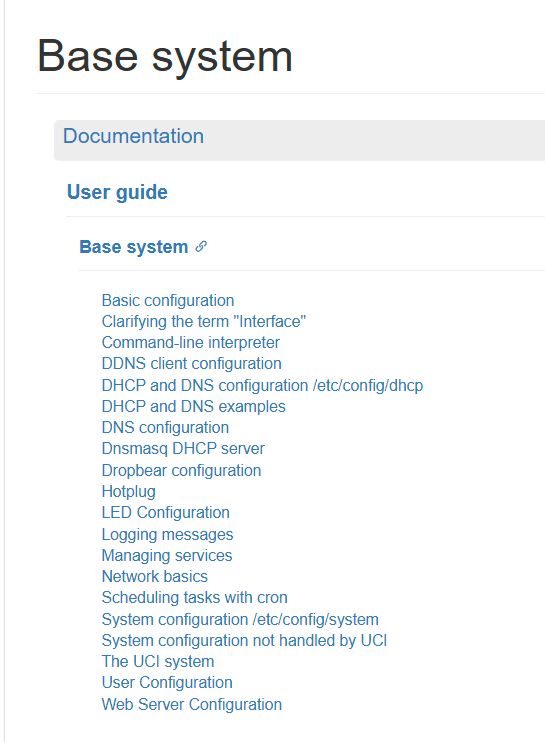The image size is (545, 742).
Task: Open the Hotplug link
Action: (129, 492)
